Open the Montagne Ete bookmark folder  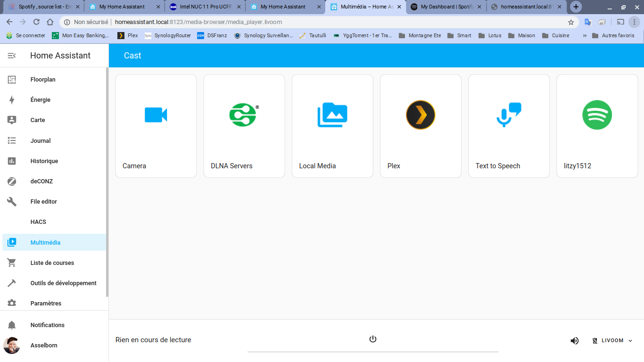(420, 35)
